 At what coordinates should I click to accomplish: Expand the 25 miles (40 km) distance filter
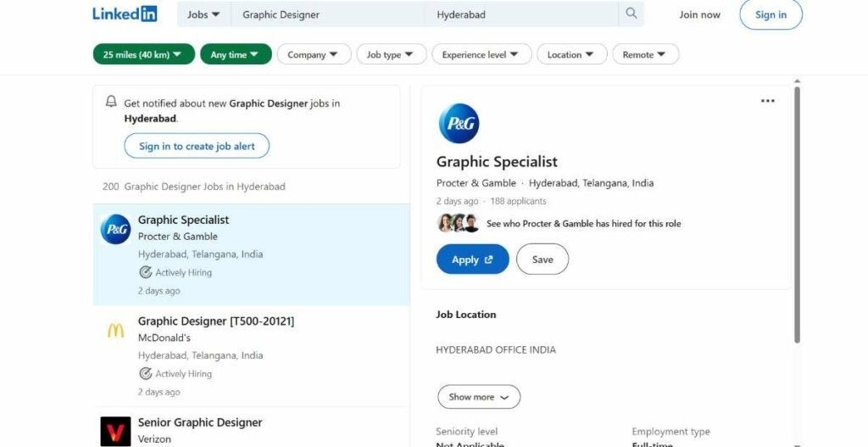pos(144,54)
